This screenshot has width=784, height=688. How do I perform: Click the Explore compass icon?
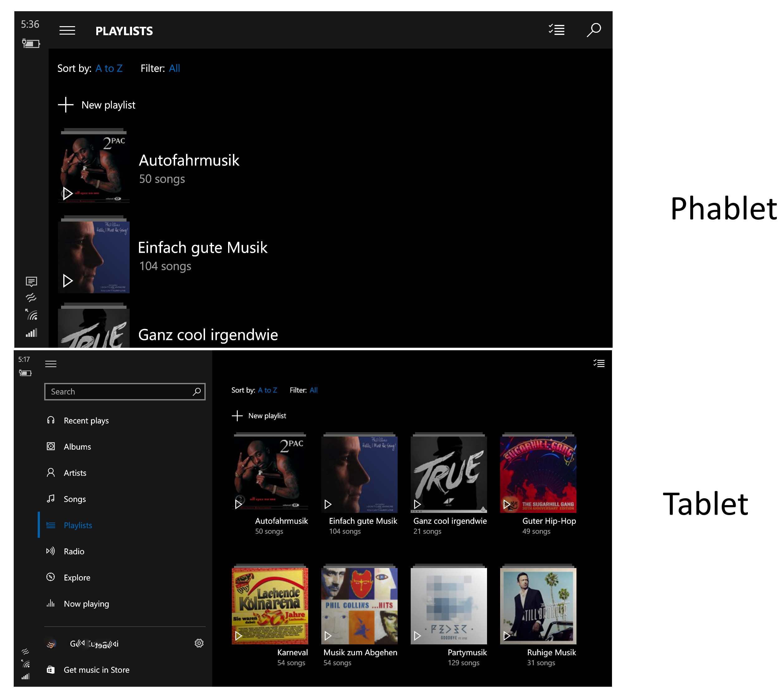click(x=50, y=577)
